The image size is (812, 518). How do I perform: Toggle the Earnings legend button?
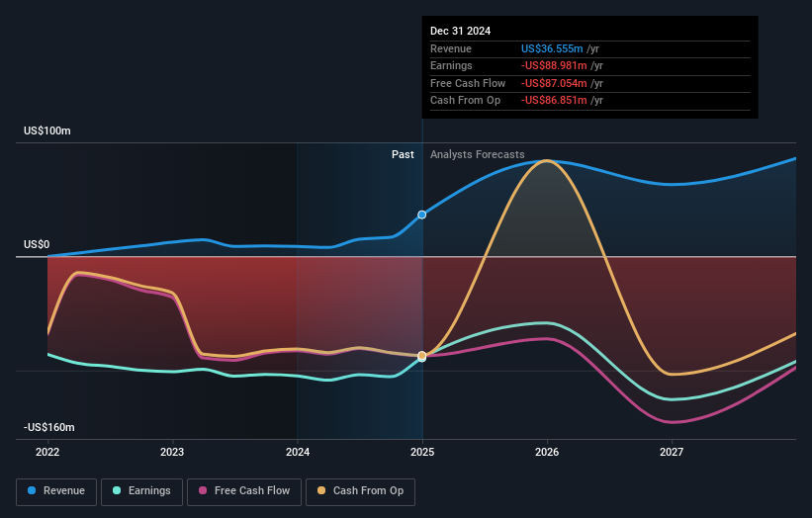141,491
